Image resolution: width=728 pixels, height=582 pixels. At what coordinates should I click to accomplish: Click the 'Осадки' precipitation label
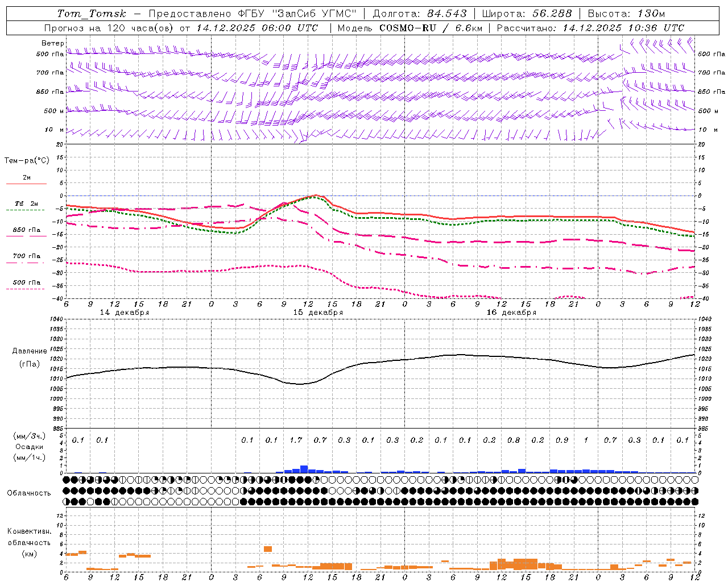(30, 447)
